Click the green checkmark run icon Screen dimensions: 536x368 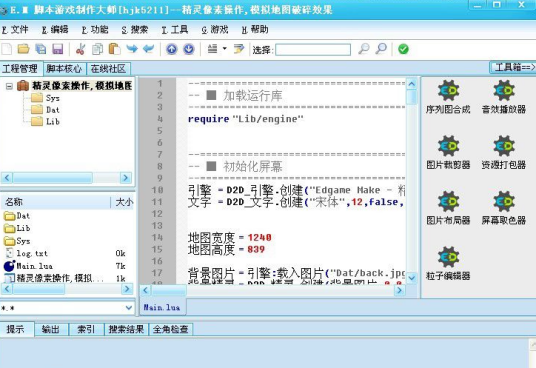pos(403,49)
